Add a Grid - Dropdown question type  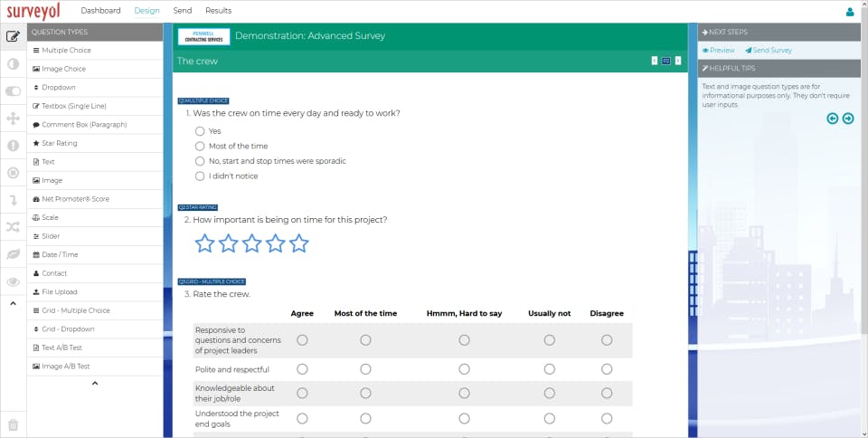tap(95, 328)
